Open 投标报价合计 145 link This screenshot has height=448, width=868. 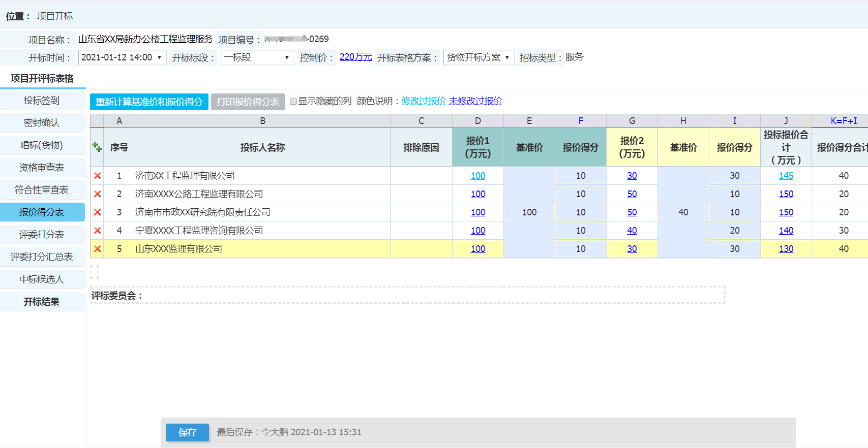point(786,176)
